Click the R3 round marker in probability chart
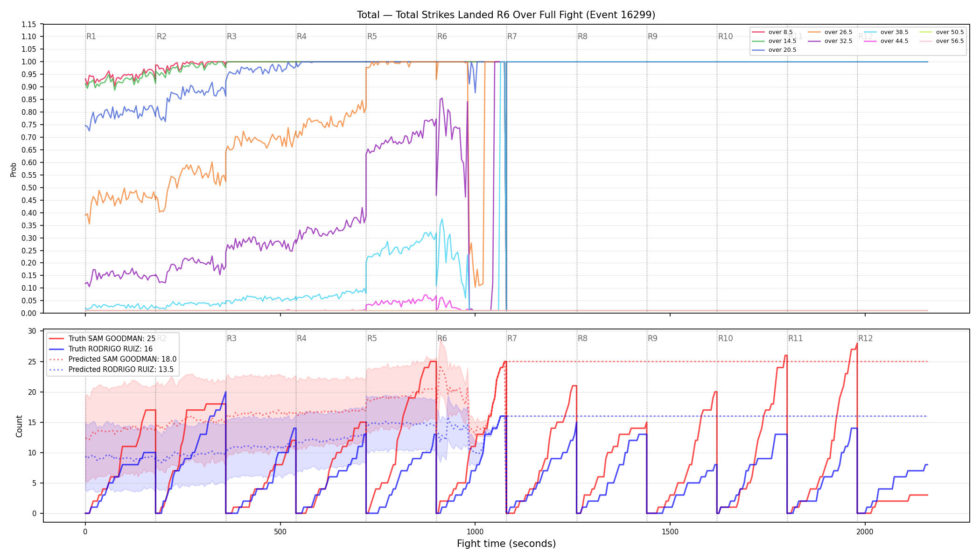Image resolution: width=980 pixels, height=560 pixels. click(x=231, y=36)
